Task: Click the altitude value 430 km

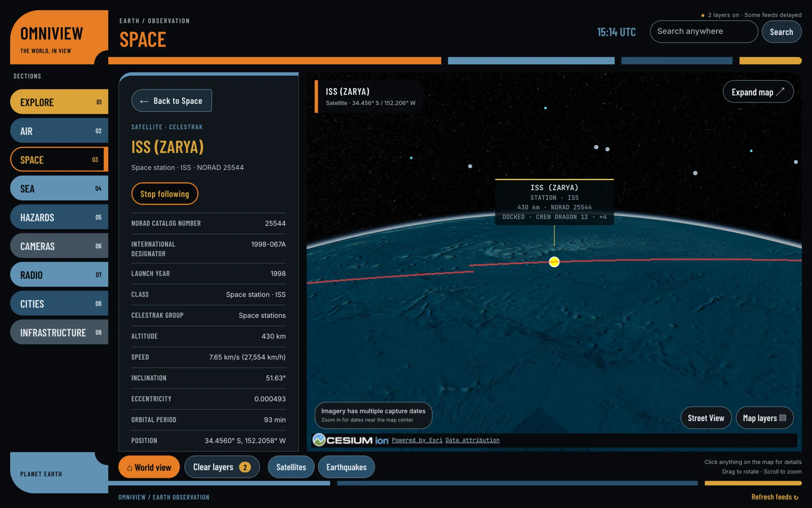Action: pos(274,336)
